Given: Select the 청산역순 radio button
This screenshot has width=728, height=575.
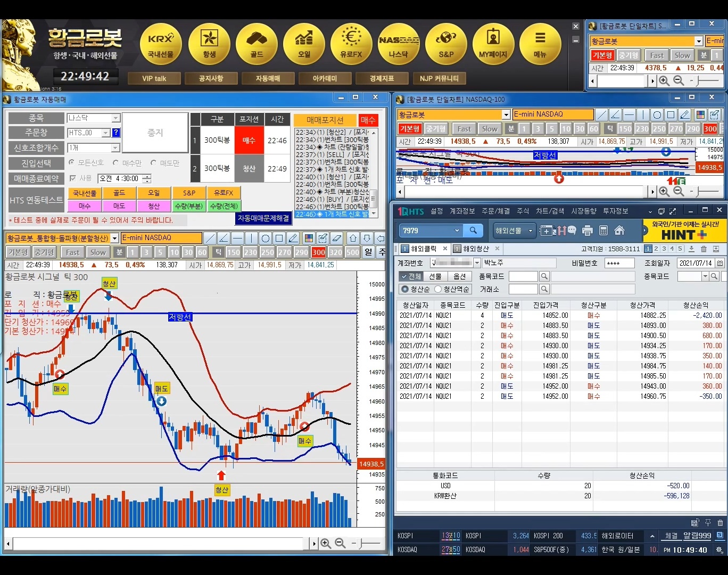Looking at the screenshot, I should 438,289.
